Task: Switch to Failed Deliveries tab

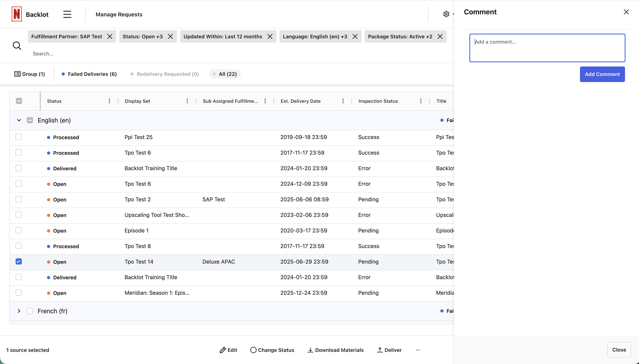Action: pyautogui.click(x=89, y=74)
